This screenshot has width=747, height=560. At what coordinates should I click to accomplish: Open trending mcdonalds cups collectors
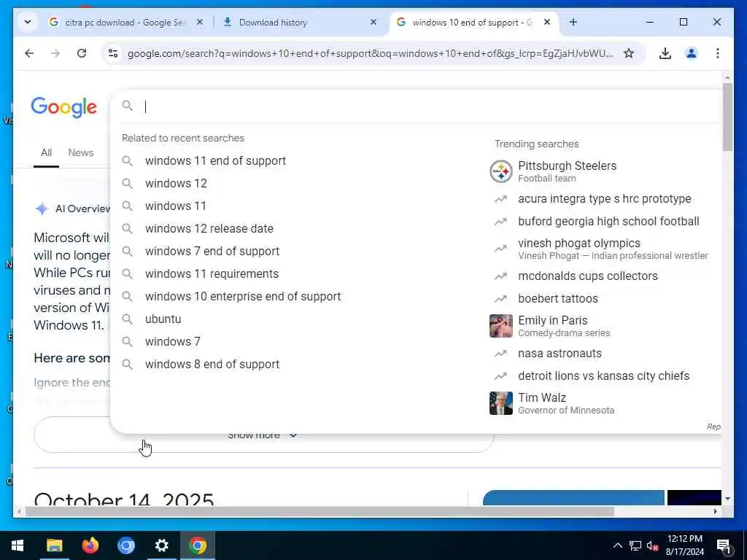coord(587,276)
